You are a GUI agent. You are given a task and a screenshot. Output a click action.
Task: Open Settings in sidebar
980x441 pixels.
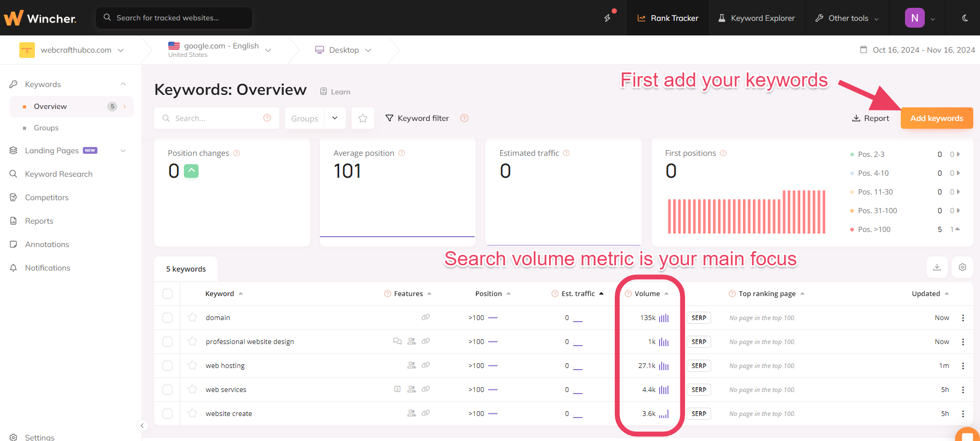[x=40, y=437]
